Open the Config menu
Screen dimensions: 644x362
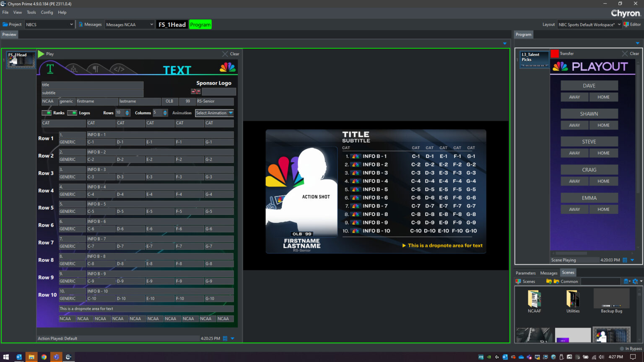click(x=47, y=12)
